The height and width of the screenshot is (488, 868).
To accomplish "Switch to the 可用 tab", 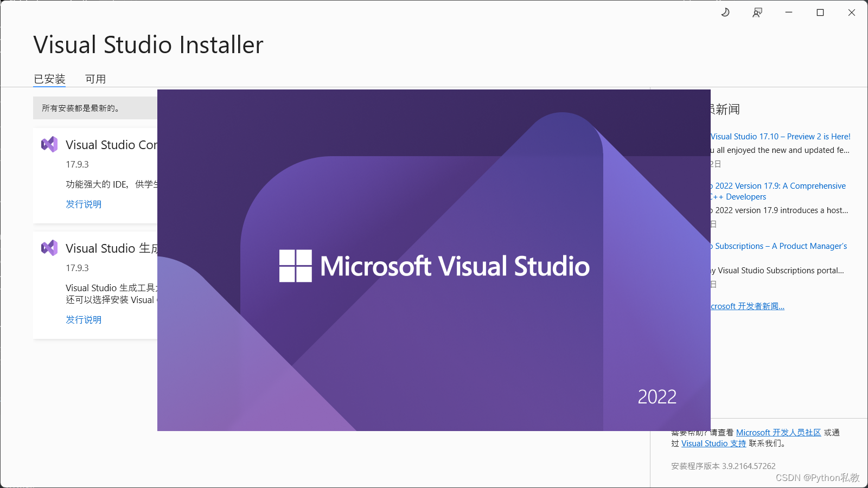I will [95, 79].
